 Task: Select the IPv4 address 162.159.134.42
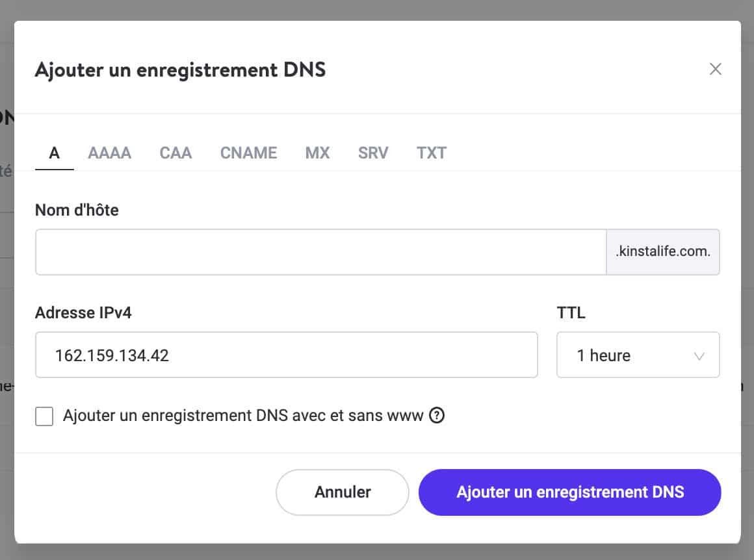(x=287, y=355)
